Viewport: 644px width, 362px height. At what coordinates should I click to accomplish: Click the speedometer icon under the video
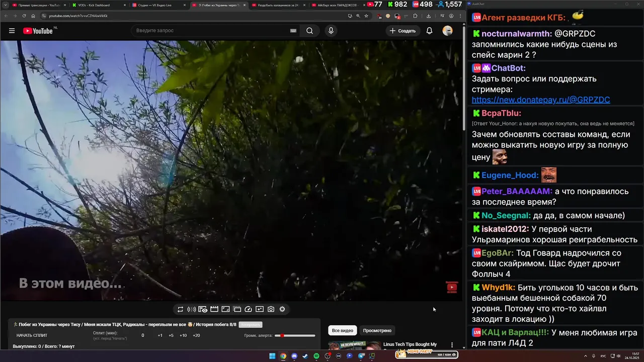[x=248, y=309]
